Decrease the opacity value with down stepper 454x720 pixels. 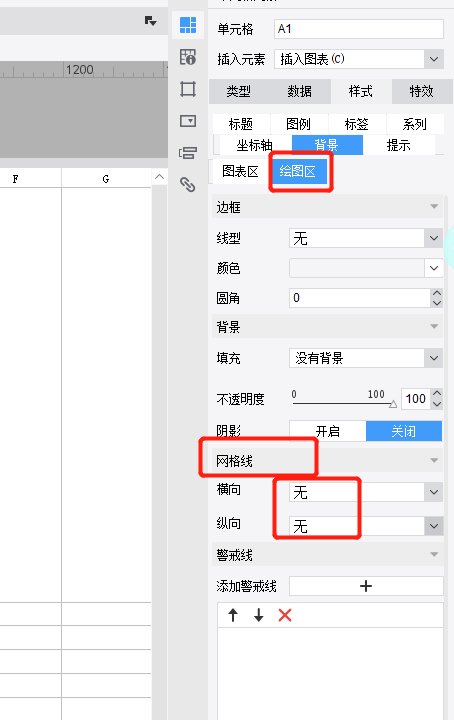437,404
